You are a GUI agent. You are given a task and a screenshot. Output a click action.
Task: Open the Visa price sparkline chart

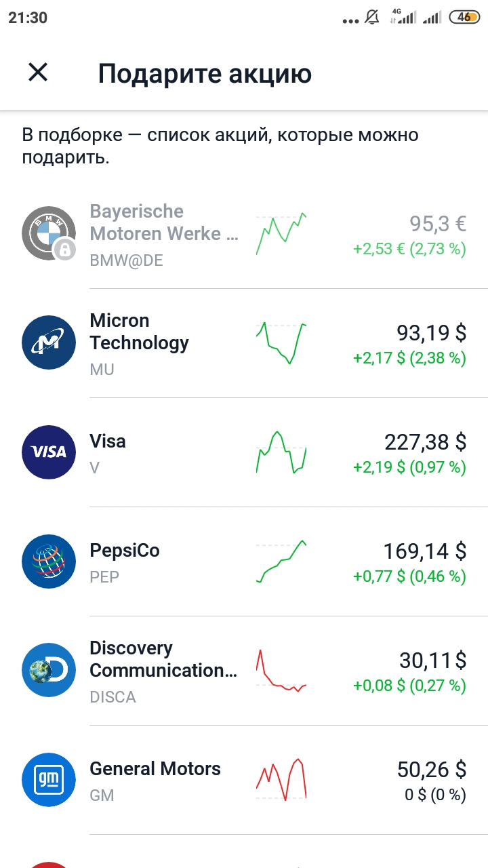tap(281, 452)
